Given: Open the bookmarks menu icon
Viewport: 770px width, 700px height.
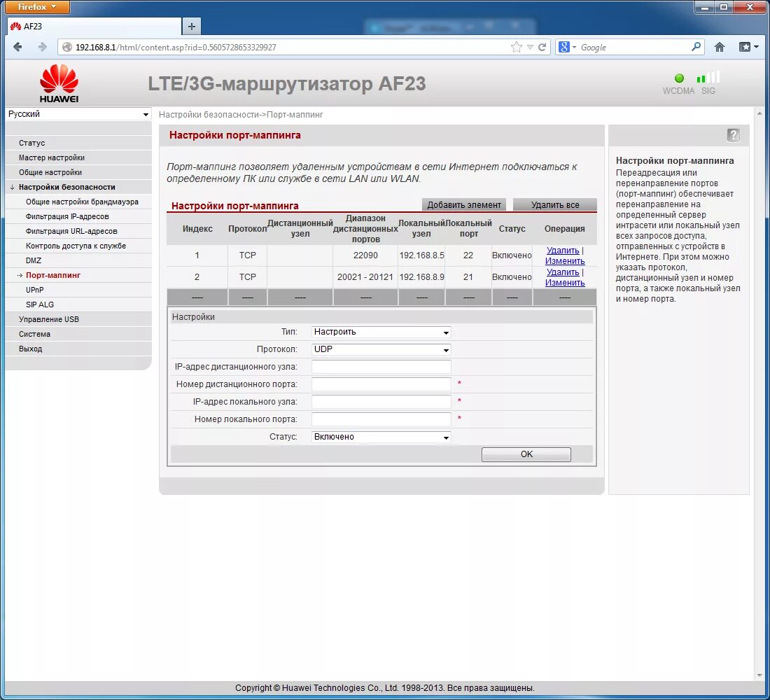Looking at the screenshot, I should [748, 47].
